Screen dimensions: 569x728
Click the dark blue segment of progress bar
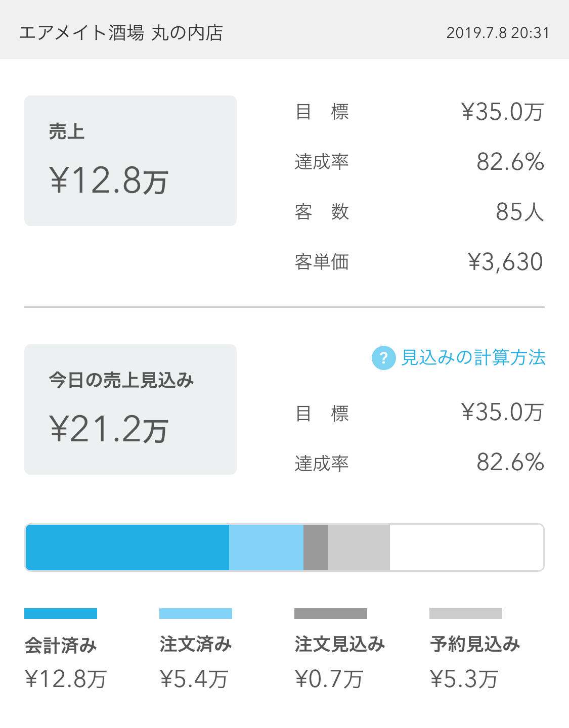pos(127,548)
